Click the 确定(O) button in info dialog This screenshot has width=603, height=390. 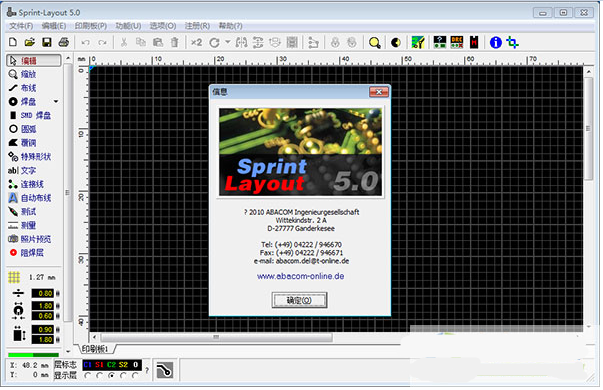pos(299,300)
